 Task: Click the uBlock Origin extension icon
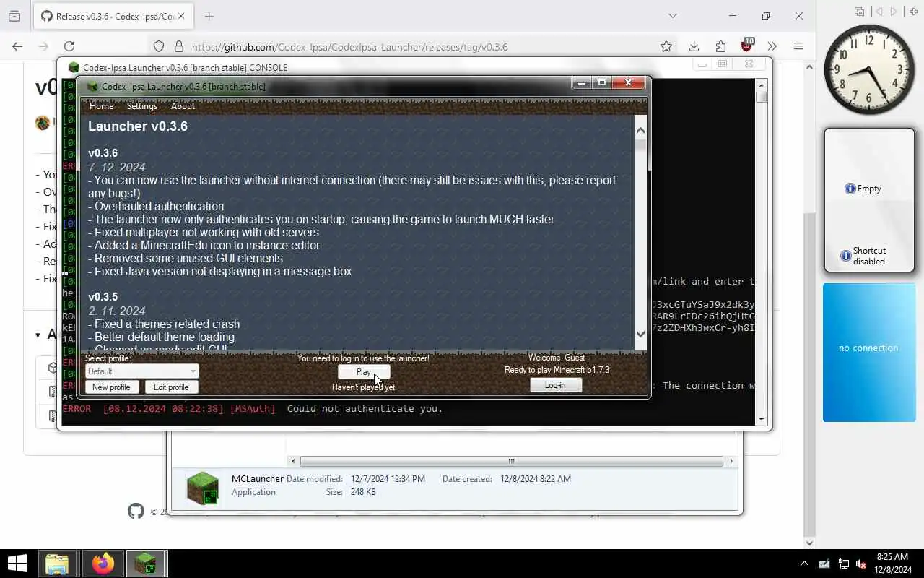747,46
